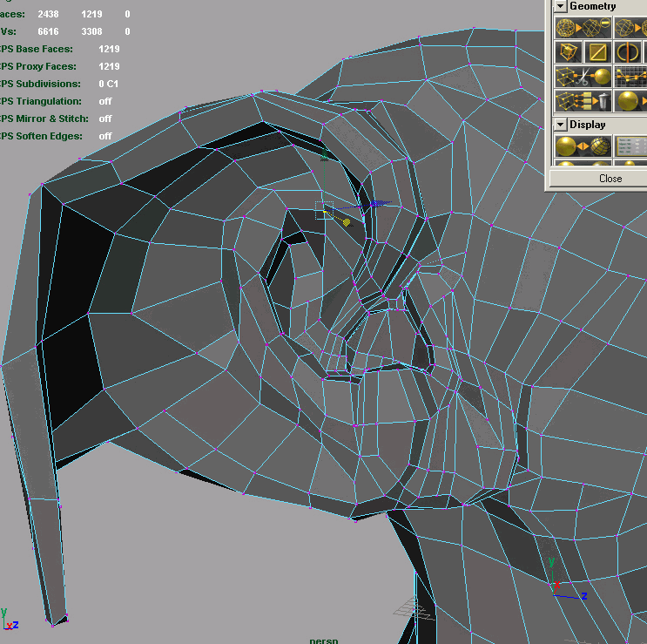Click the green Y-axis manipulator arrow
This screenshot has width=647, height=644.
point(325,154)
